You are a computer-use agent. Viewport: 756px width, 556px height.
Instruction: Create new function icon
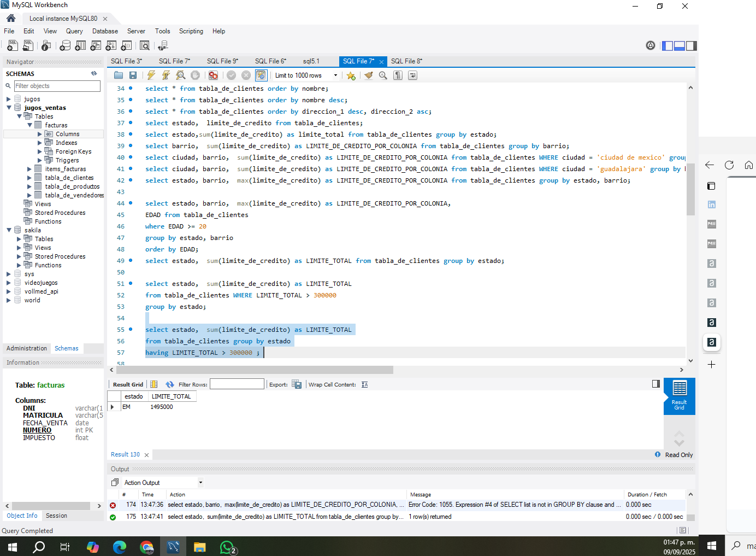point(126,46)
